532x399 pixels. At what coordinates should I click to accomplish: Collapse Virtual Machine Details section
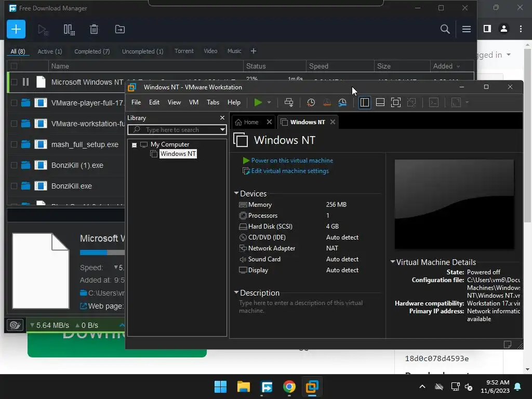393,262
